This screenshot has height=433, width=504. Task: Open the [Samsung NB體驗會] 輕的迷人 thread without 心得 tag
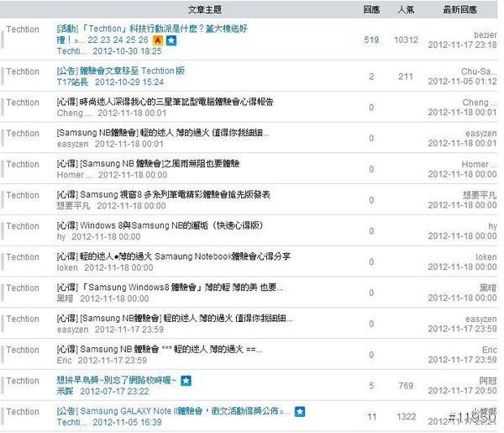(x=163, y=133)
